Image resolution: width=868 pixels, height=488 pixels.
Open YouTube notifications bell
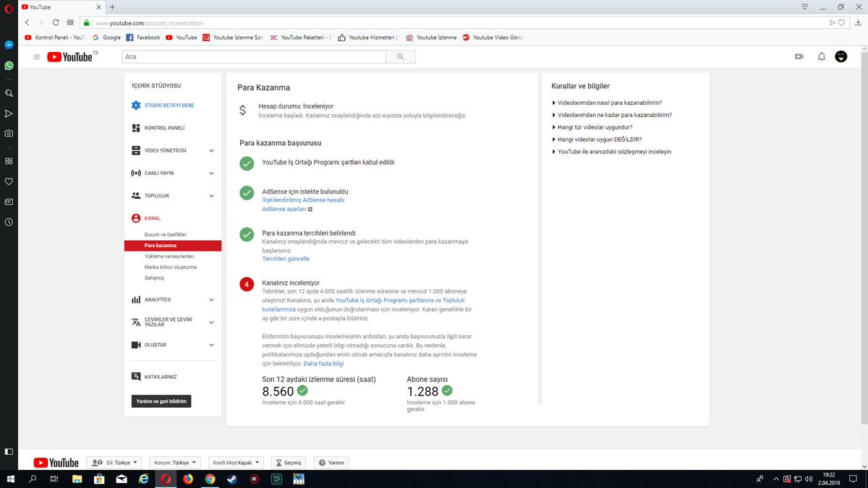(x=821, y=56)
